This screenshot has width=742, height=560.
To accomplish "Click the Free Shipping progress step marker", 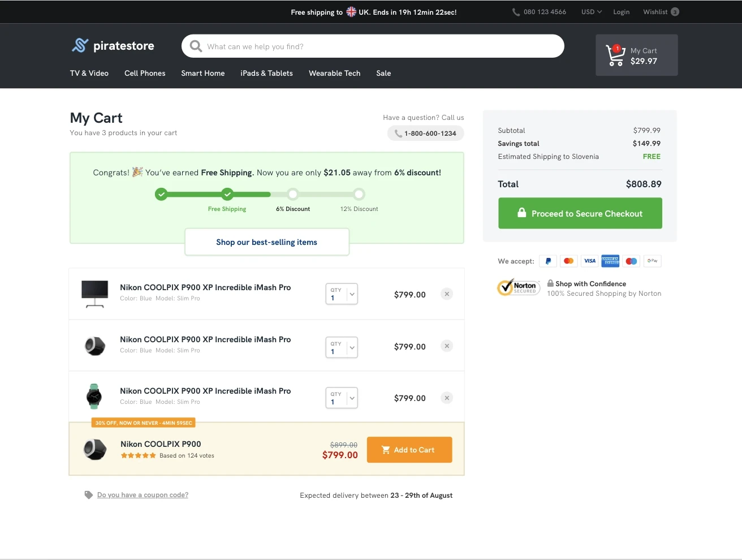I will tap(227, 195).
